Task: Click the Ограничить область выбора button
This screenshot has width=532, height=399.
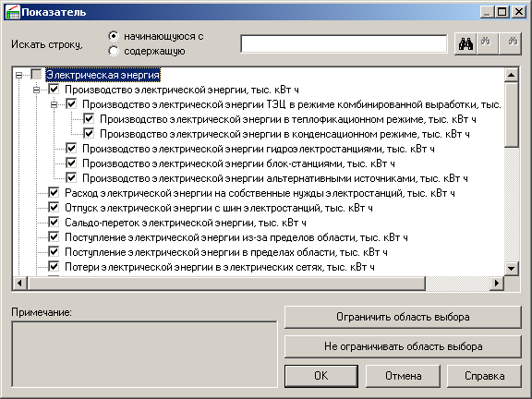Action: click(403, 317)
